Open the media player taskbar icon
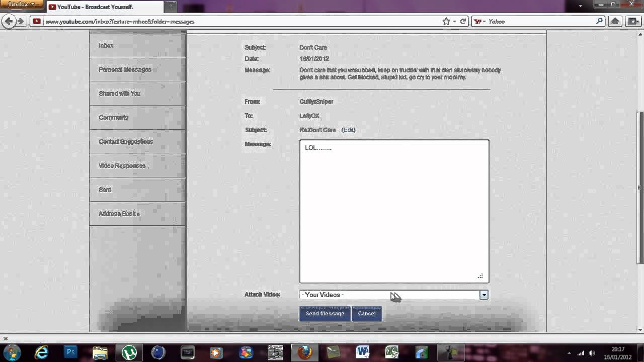The width and height of the screenshot is (644, 362). tap(216, 352)
